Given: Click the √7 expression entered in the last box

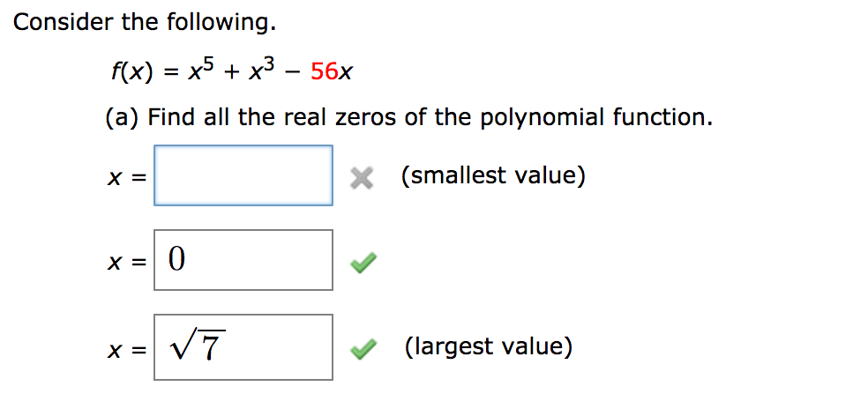Looking at the screenshot, I should [x=198, y=346].
